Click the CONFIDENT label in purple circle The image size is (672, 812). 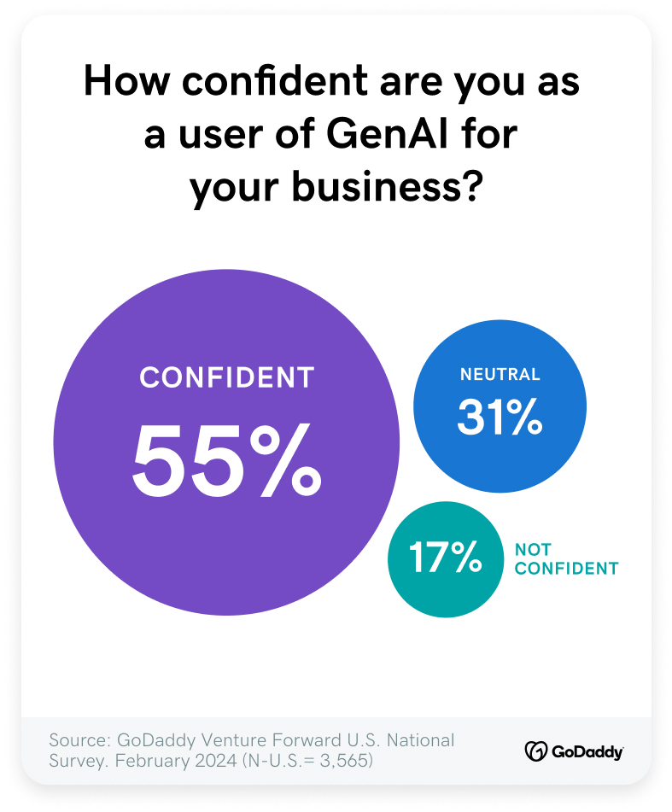pyautogui.click(x=227, y=377)
